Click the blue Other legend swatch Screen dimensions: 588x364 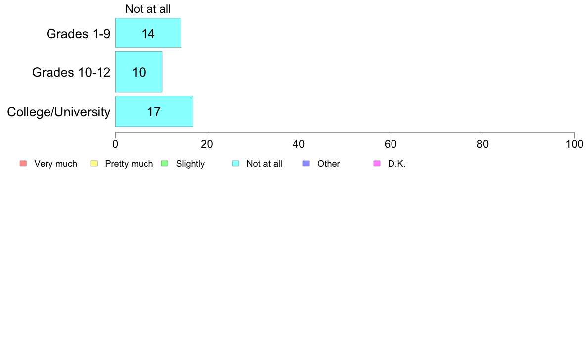[x=306, y=163]
